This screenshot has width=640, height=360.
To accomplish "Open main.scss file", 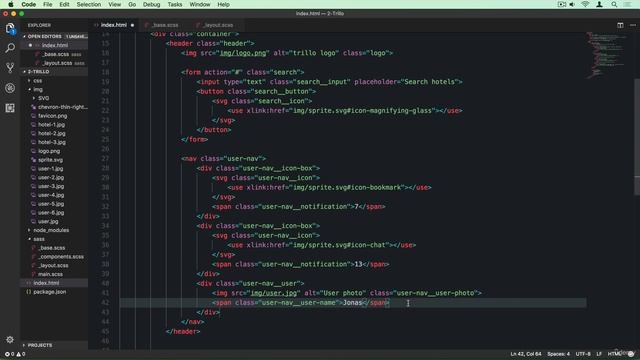I will tap(50, 274).
